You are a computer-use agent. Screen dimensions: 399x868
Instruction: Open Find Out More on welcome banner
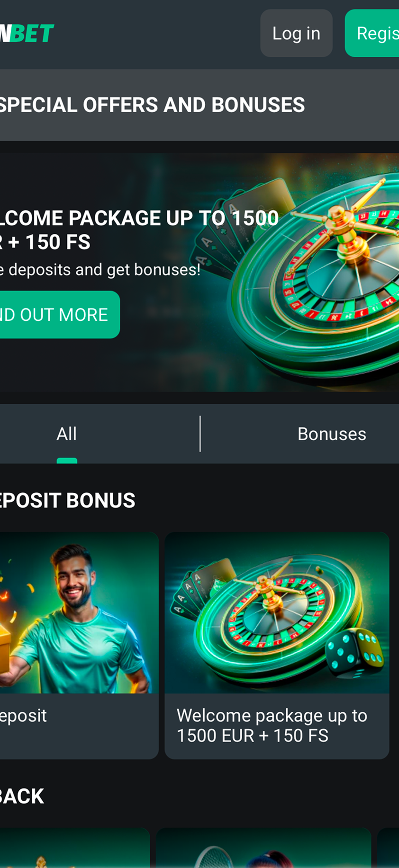coord(59,315)
